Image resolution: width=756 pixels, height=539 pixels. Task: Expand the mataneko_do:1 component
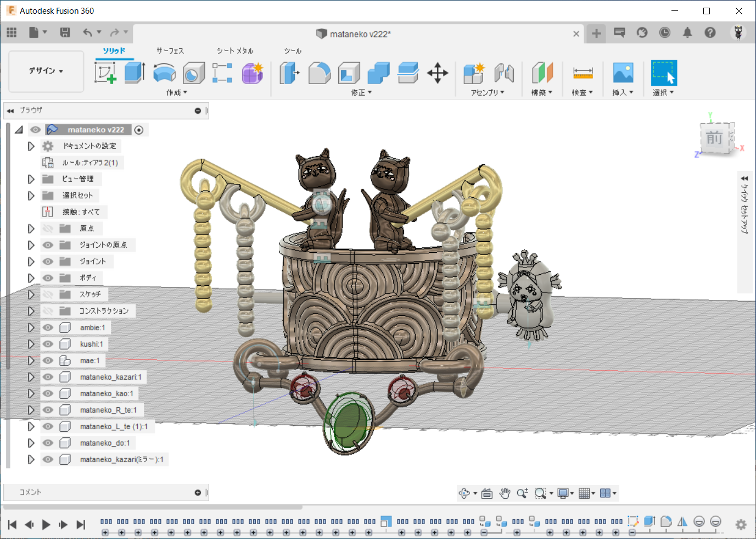[31, 443]
